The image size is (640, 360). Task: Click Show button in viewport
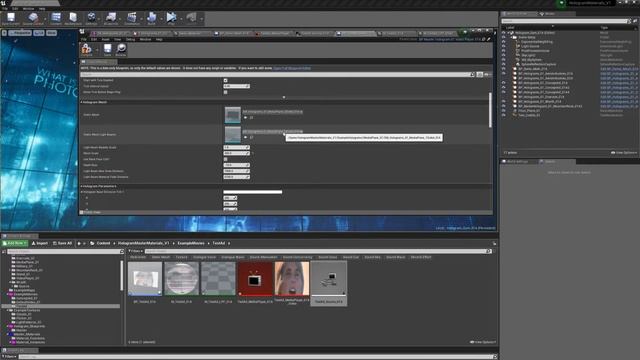click(51, 33)
